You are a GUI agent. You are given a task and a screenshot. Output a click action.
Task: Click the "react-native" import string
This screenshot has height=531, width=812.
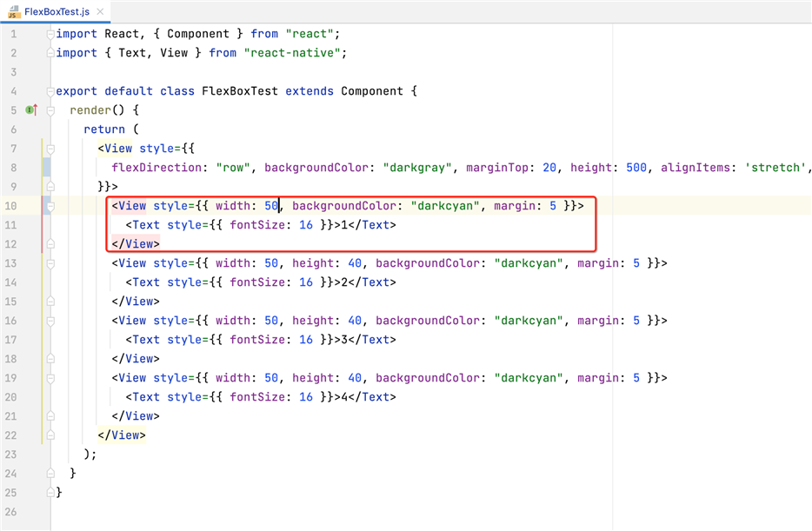tap(296, 53)
